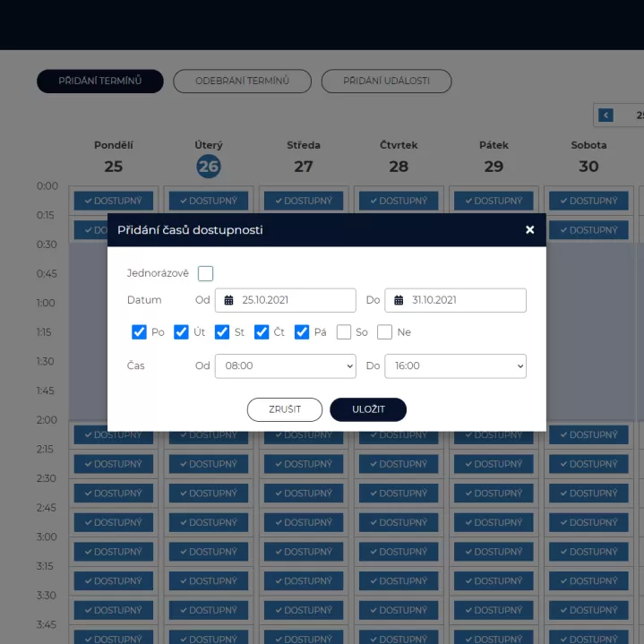Switch to Přidání události tab

point(386,81)
